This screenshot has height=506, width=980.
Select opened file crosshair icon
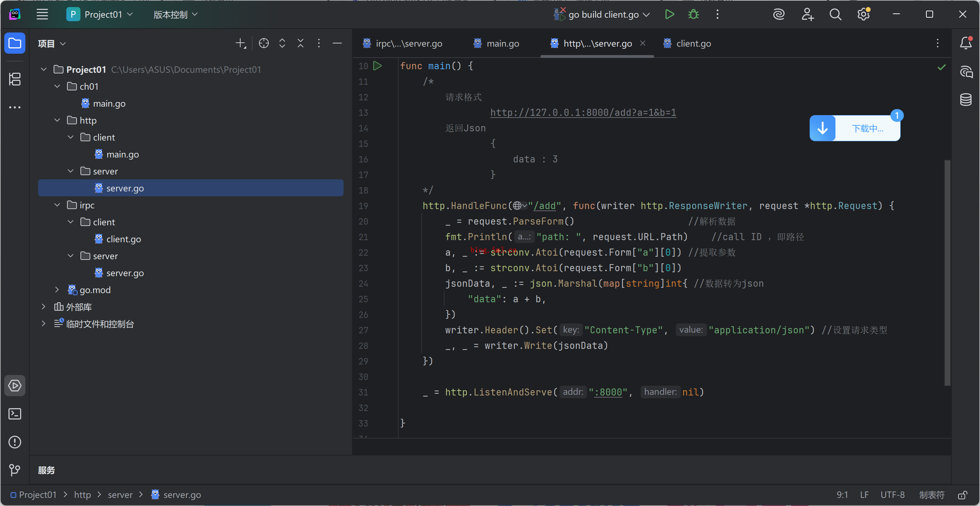[x=264, y=43]
